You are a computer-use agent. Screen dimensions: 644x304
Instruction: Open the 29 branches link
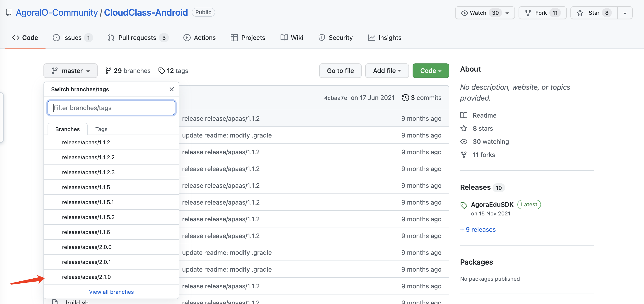(x=128, y=71)
